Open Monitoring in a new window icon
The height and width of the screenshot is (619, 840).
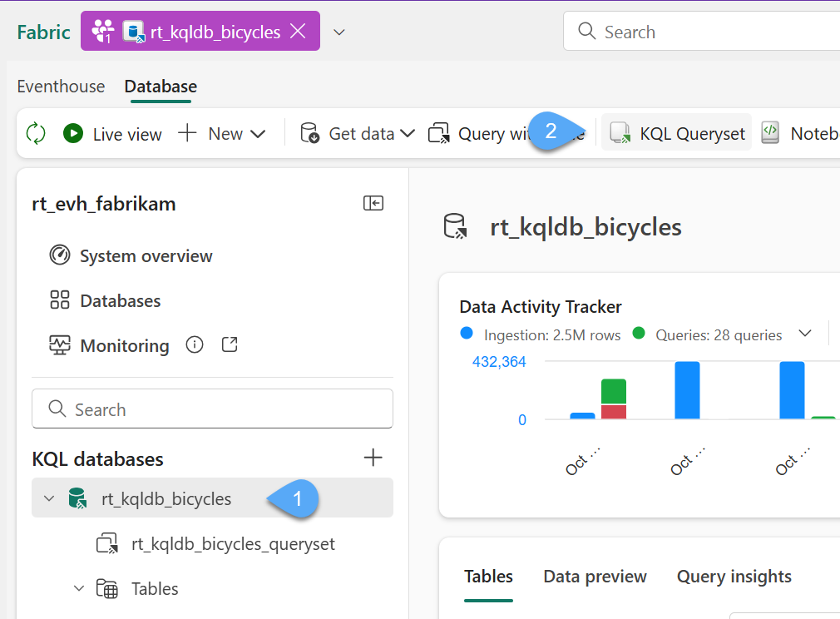(x=230, y=345)
